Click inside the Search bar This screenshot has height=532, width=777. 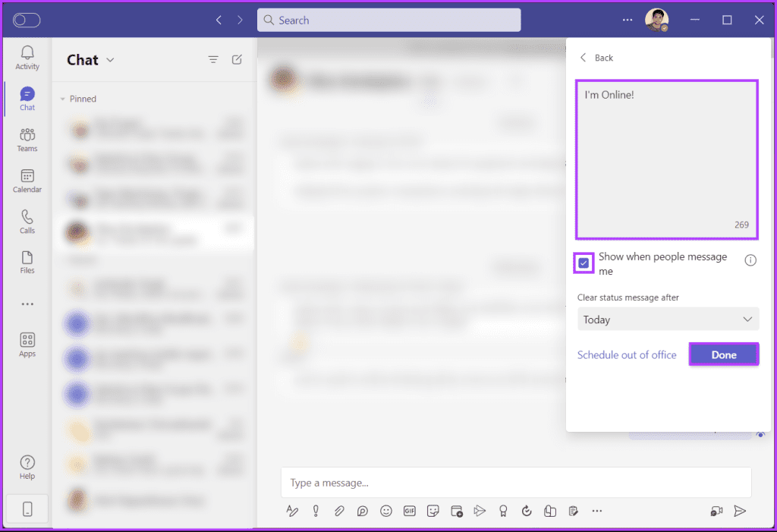tap(388, 20)
